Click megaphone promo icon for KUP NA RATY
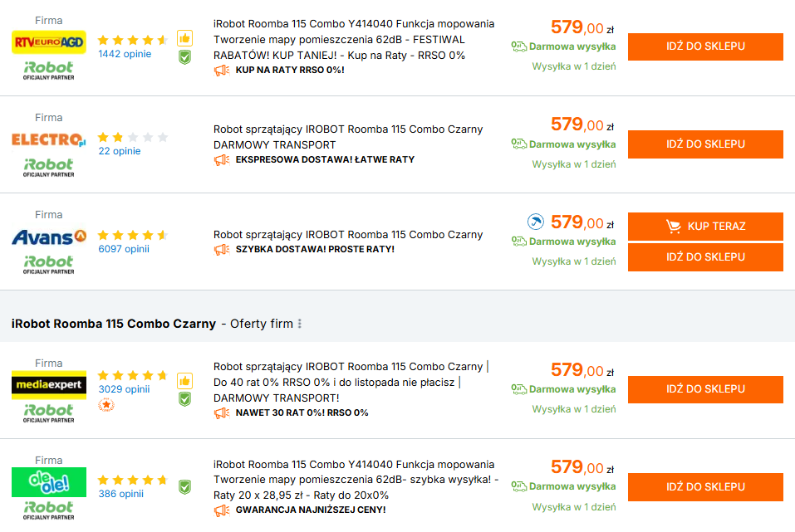Image resolution: width=795 pixels, height=532 pixels. [222, 71]
